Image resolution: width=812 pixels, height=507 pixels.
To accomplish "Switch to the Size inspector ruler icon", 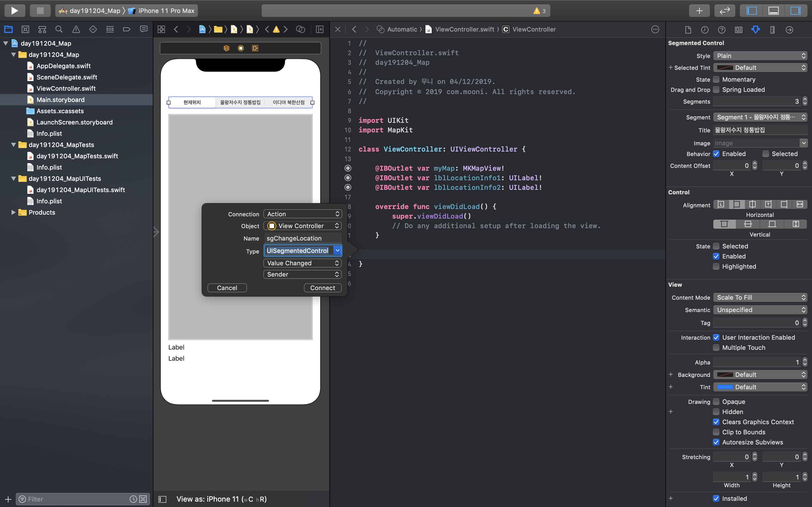I will (773, 30).
